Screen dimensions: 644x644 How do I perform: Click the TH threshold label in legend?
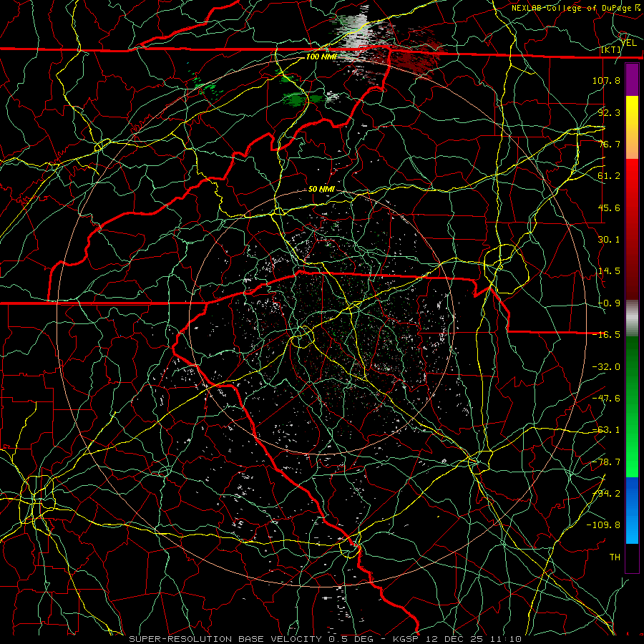tap(615, 557)
